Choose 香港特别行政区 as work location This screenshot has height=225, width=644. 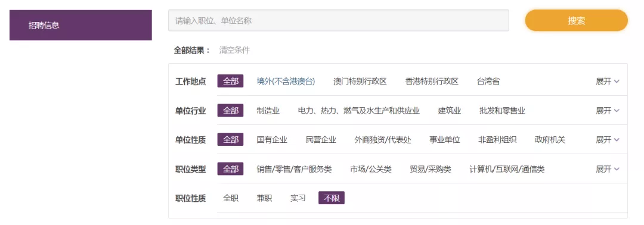point(432,81)
